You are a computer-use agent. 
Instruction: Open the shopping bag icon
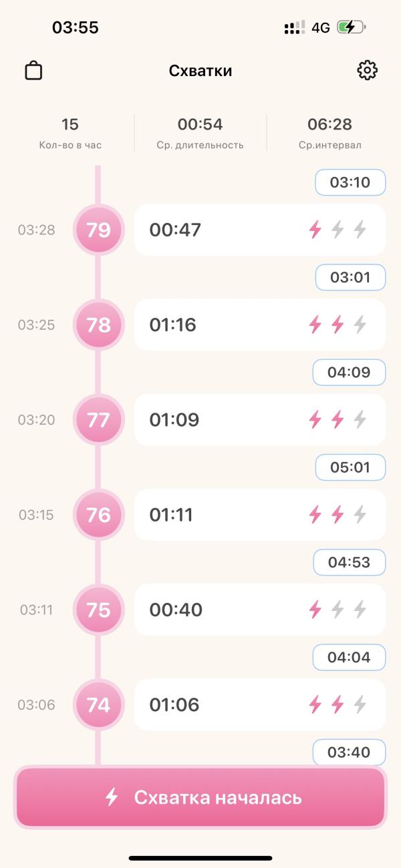[33, 71]
